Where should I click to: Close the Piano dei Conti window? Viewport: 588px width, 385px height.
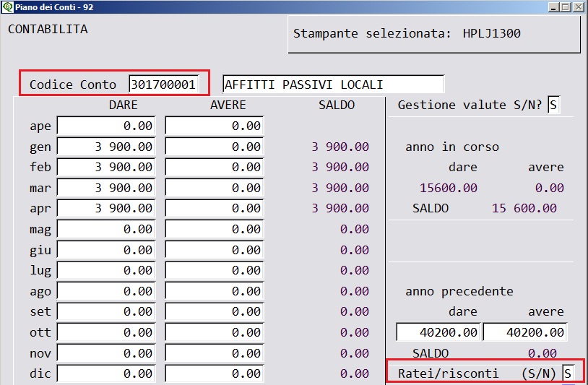pos(579,7)
